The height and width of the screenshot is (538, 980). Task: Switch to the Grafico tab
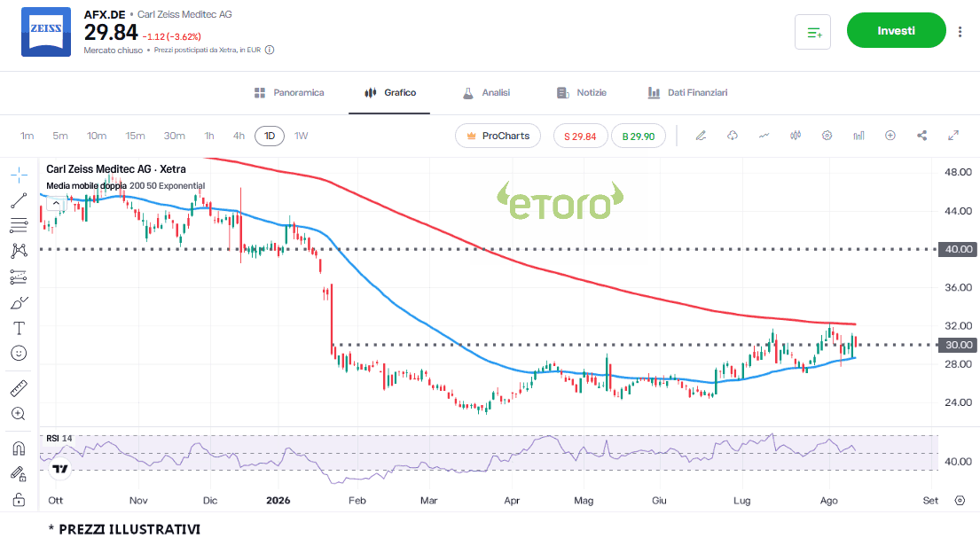pos(390,92)
